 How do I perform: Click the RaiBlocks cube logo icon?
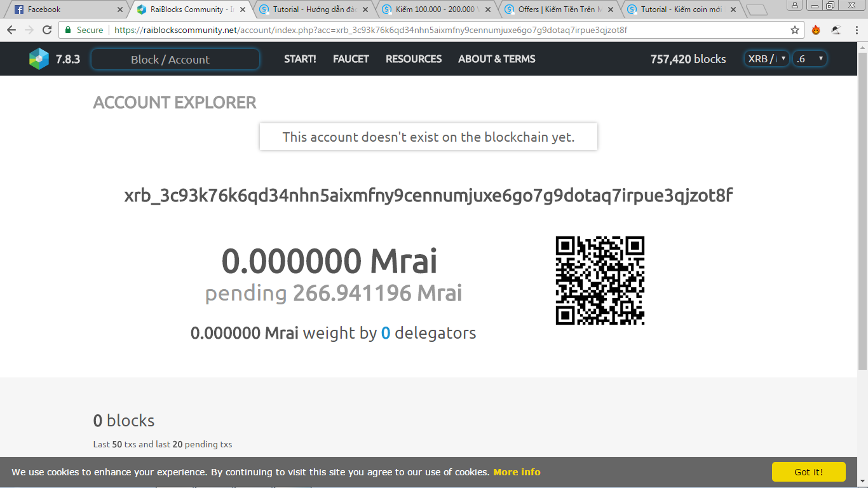[x=39, y=59]
